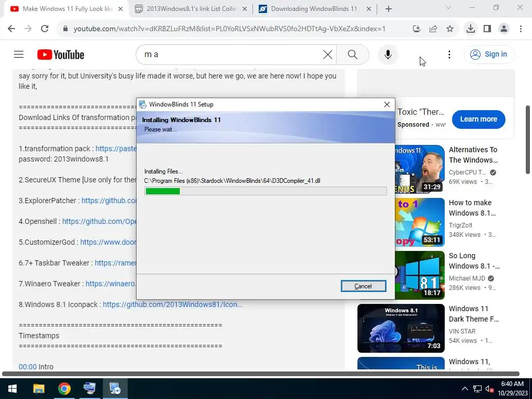
Task: Open tab search dropdown chevron
Action: (x=448, y=7)
